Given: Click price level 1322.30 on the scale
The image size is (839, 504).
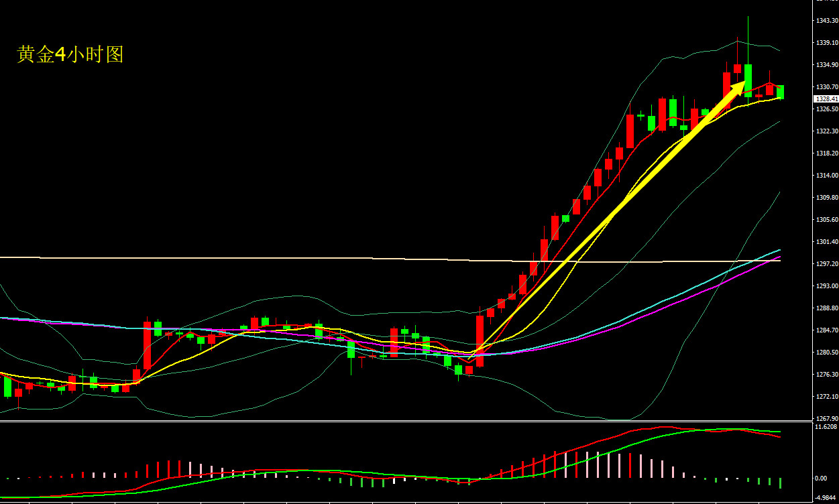Looking at the screenshot, I should coord(826,131).
